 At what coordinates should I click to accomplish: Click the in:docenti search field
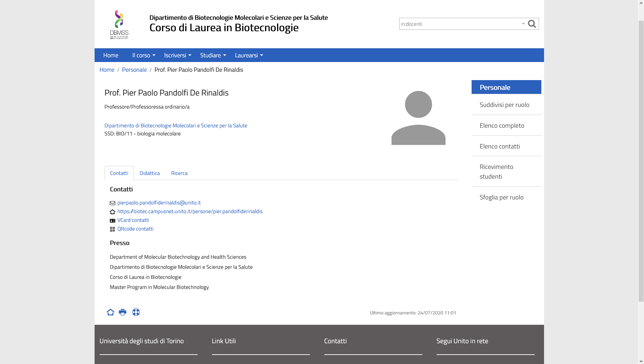(x=460, y=24)
